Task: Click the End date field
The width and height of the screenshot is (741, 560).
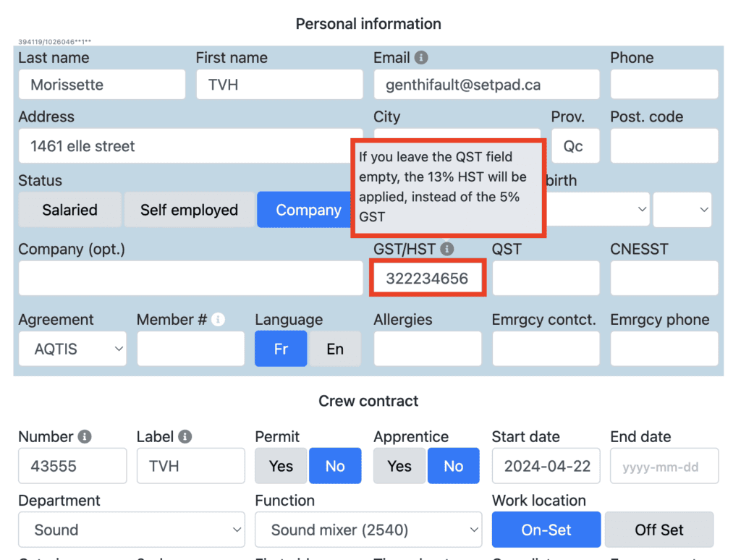Action: point(664,466)
